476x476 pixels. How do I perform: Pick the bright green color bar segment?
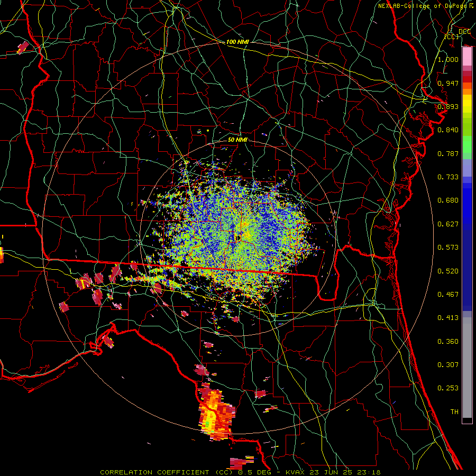click(x=467, y=144)
